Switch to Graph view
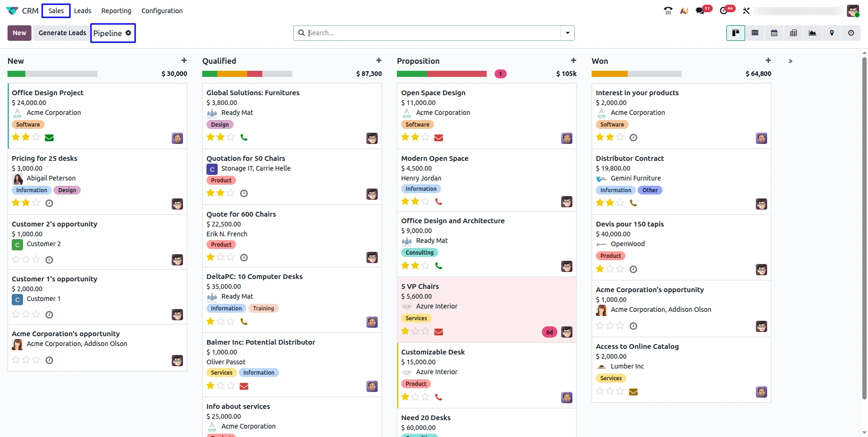Image resolution: width=868 pixels, height=437 pixels. [x=813, y=33]
